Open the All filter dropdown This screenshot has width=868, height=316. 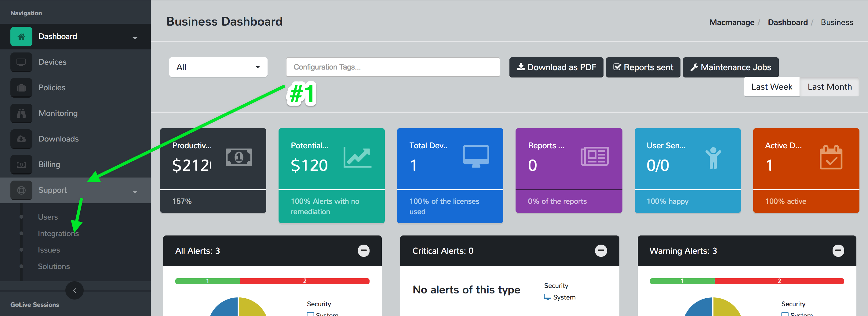(x=218, y=67)
